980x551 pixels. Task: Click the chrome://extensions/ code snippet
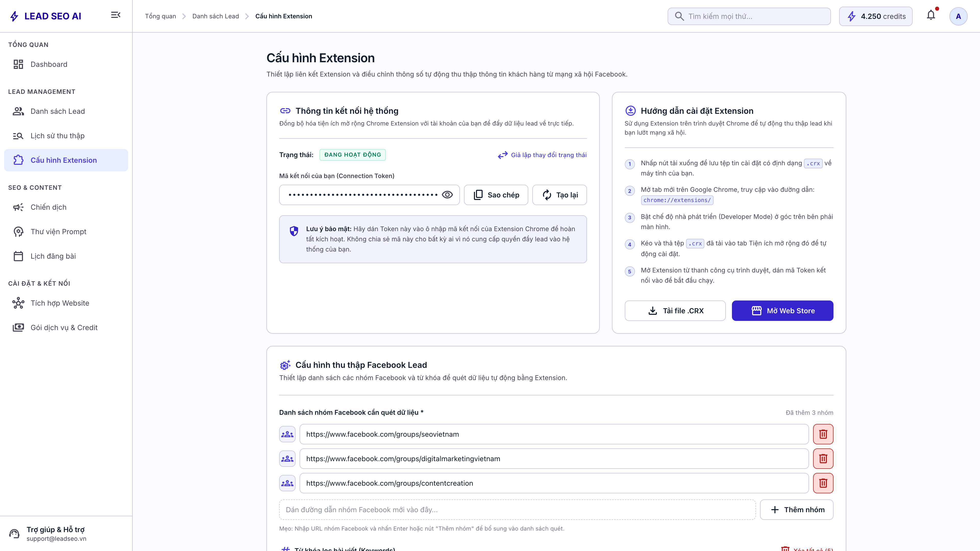677,200
